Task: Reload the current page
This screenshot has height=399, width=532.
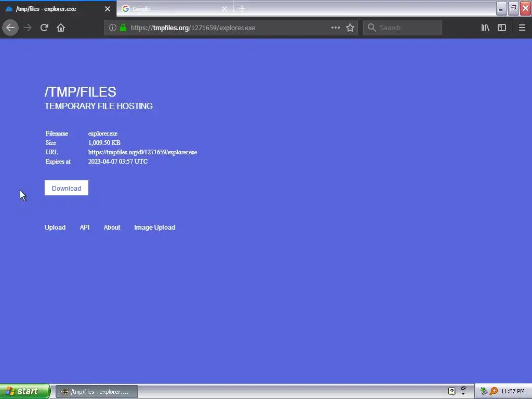Action: (44, 28)
